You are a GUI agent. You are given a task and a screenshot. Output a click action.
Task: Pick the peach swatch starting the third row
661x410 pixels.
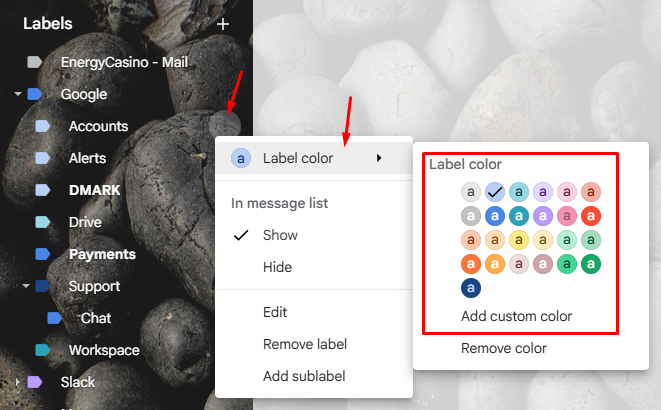pyautogui.click(x=471, y=240)
